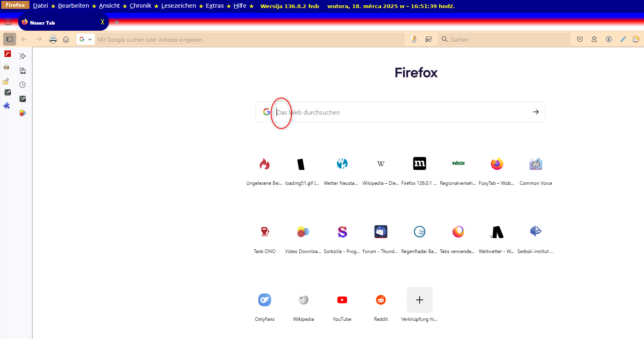This screenshot has width=644, height=339.
Task: Click the red magic wand sidebar icon
Action: coord(7,54)
